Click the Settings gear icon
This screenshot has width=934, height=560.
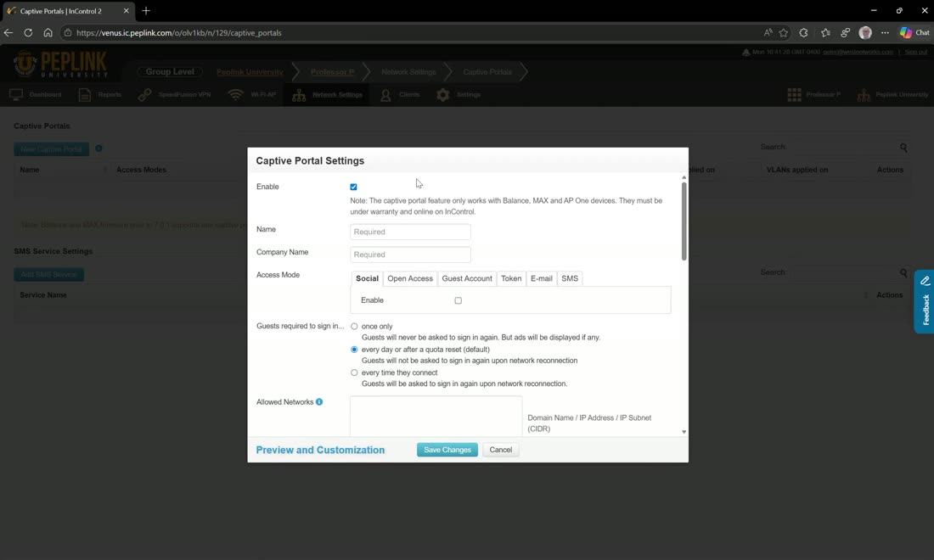pos(442,95)
